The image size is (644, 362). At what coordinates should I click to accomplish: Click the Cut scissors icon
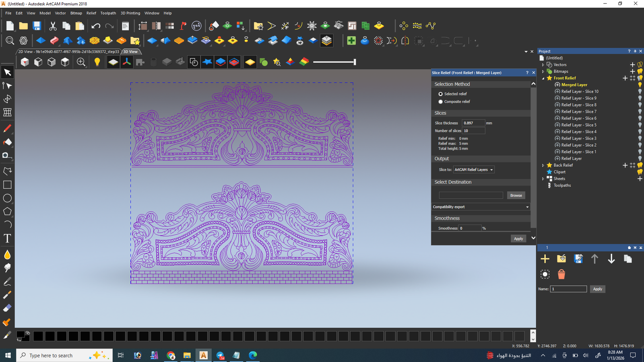click(x=53, y=26)
